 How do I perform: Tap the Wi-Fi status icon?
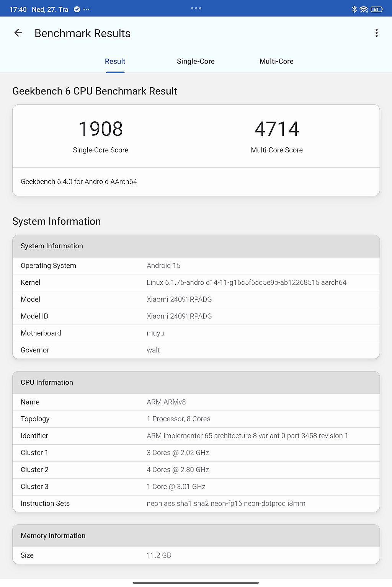coord(364,9)
